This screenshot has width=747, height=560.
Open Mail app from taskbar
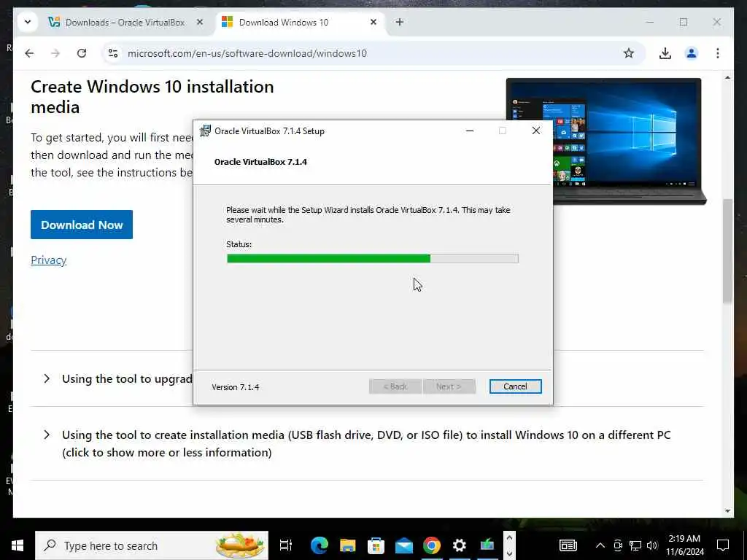(x=404, y=545)
